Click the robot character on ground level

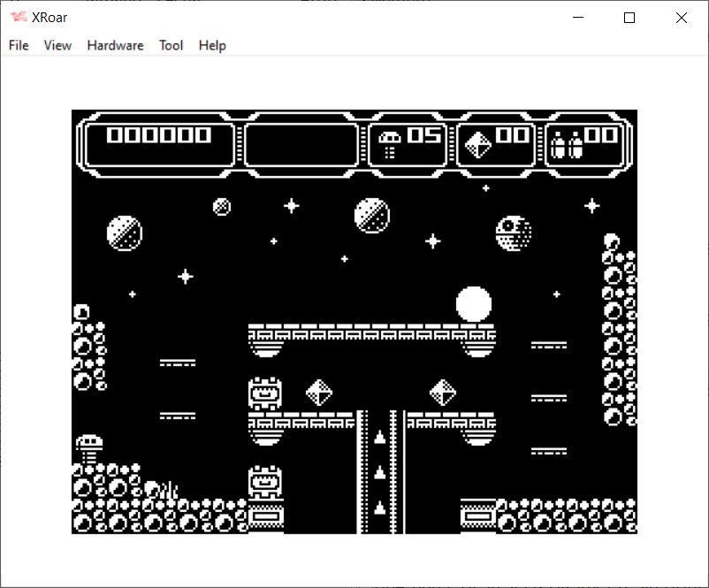tap(265, 483)
